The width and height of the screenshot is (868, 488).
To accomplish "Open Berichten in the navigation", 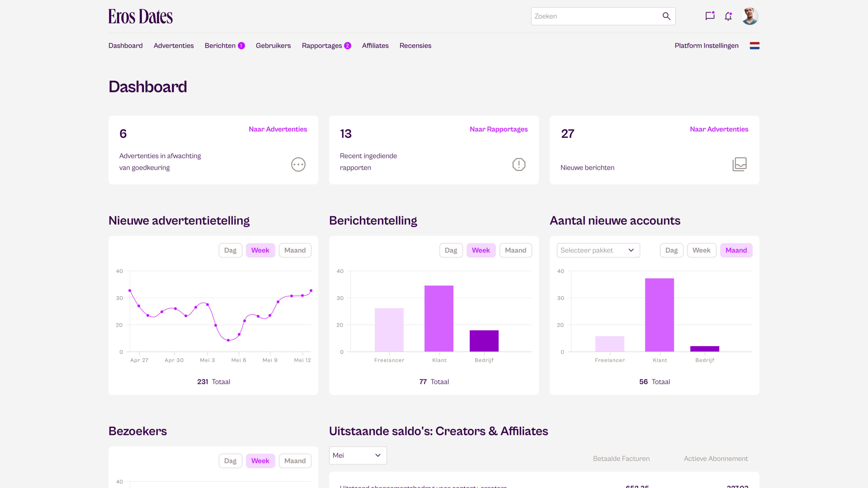I will point(220,46).
